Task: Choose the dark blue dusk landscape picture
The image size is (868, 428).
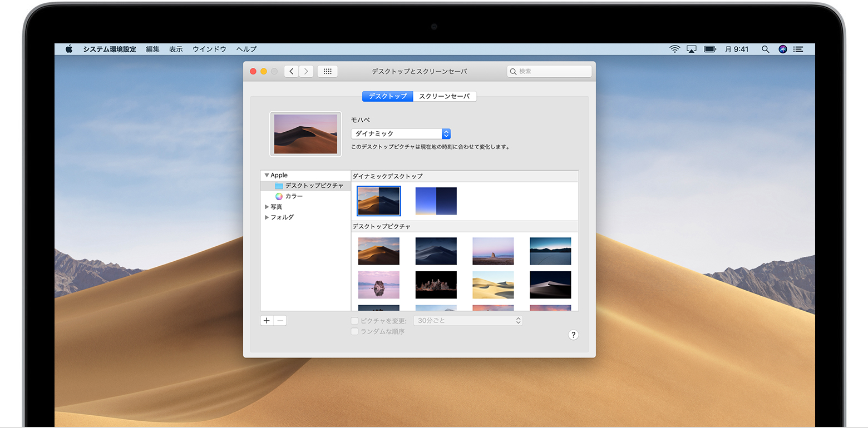Action: pyautogui.click(x=550, y=251)
